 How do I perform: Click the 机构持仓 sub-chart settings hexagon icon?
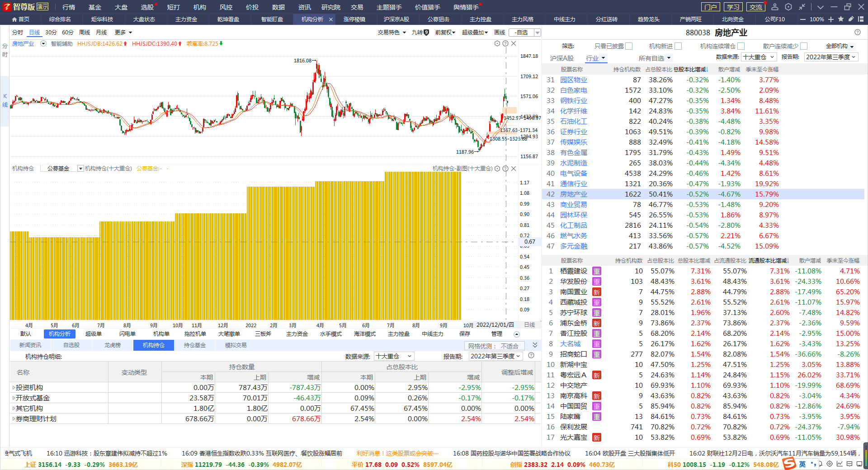[x=497, y=169]
